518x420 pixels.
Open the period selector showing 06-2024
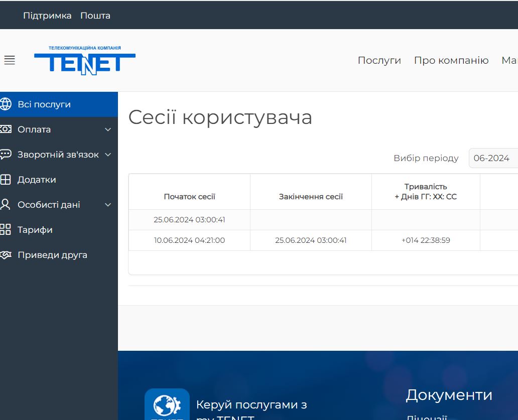[492, 158]
